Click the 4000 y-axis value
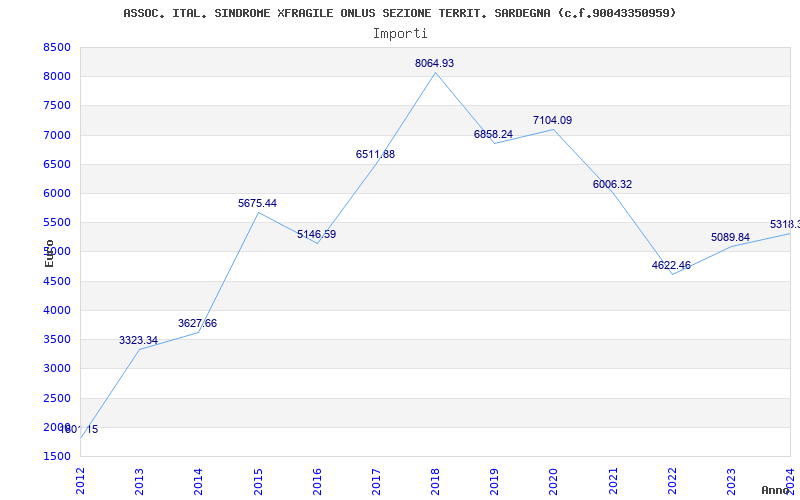Viewport: 800px width, 500px height. pos(57,310)
